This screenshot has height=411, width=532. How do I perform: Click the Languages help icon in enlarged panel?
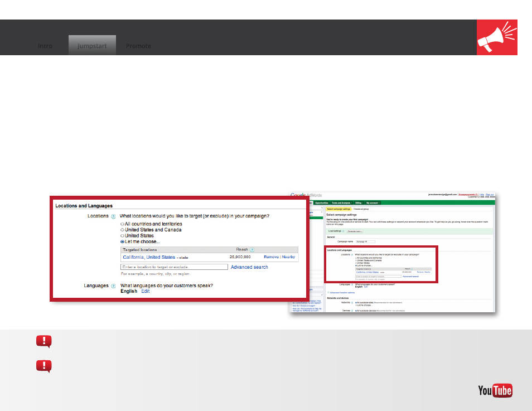click(113, 286)
